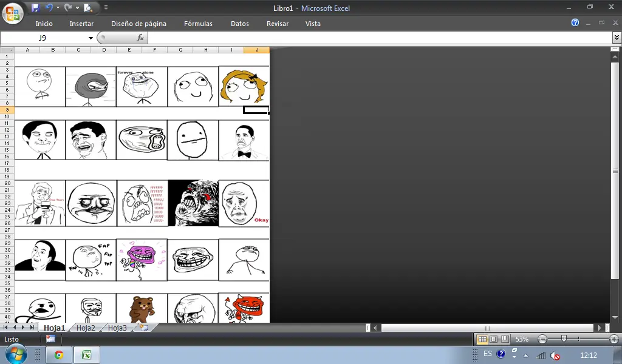The image size is (622, 364).
Task: Click the 53% zoom level button
Action: (522, 339)
